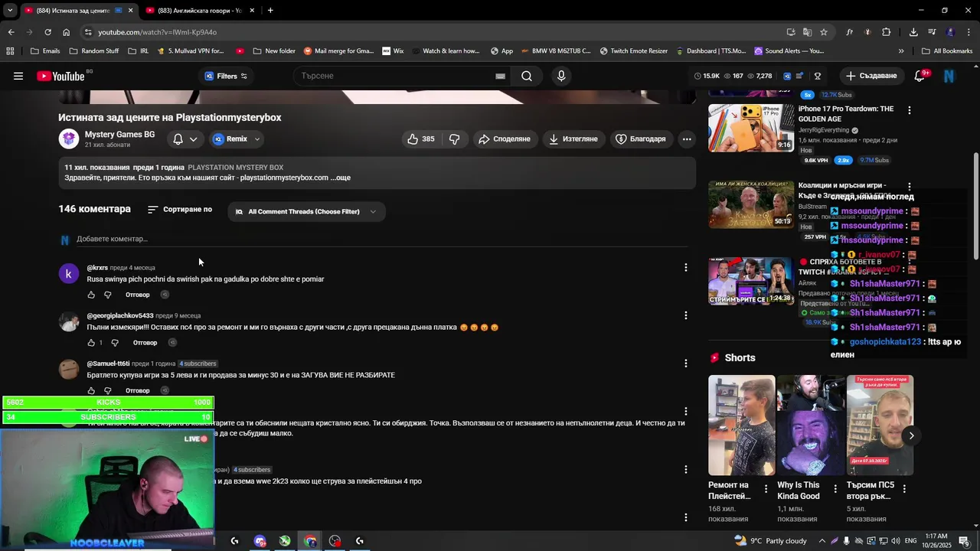Open the Mystery Games BG channel name
980x551 pixels.
click(x=119, y=135)
